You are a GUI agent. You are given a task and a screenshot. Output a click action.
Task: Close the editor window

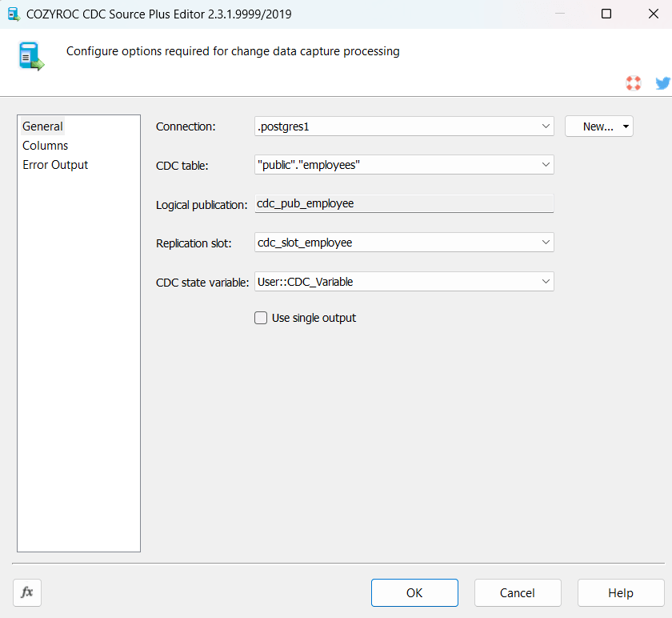[x=653, y=14]
